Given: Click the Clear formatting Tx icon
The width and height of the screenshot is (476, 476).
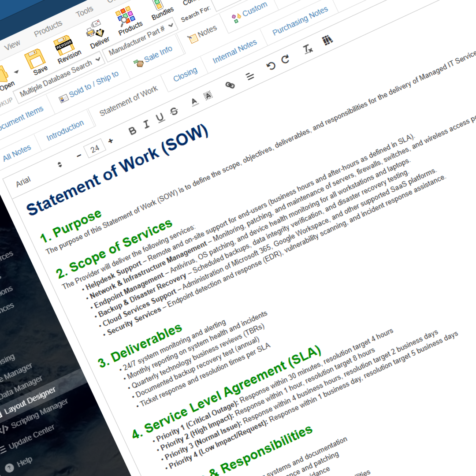Looking at the screenshot, I should (x=308, y=49).
